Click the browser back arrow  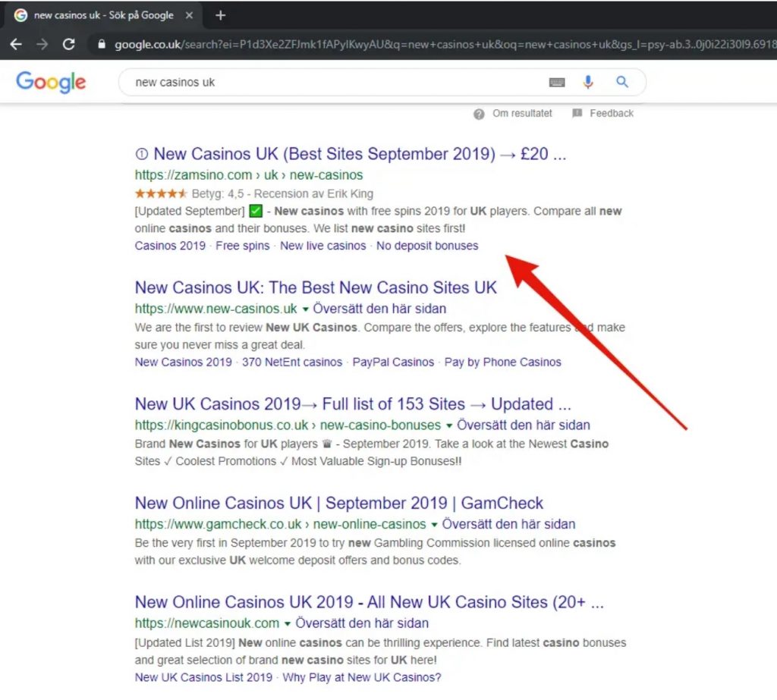(16, 45)
